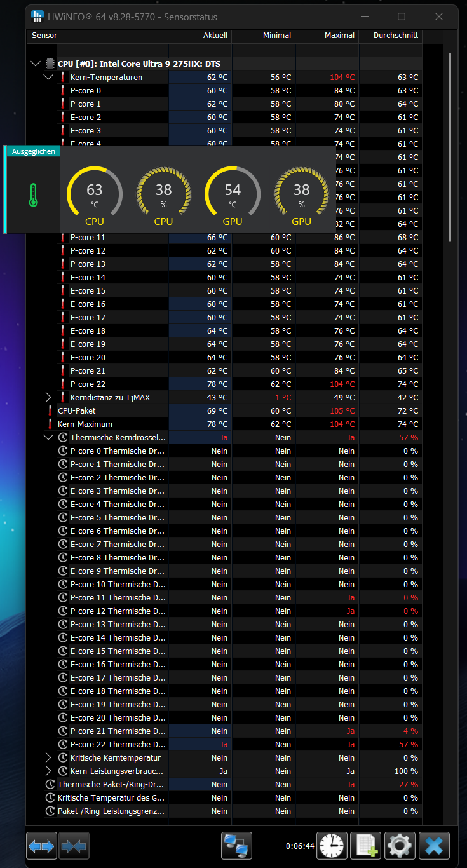Select E-core 3 Thermische Dr... row

pos(224,491)
